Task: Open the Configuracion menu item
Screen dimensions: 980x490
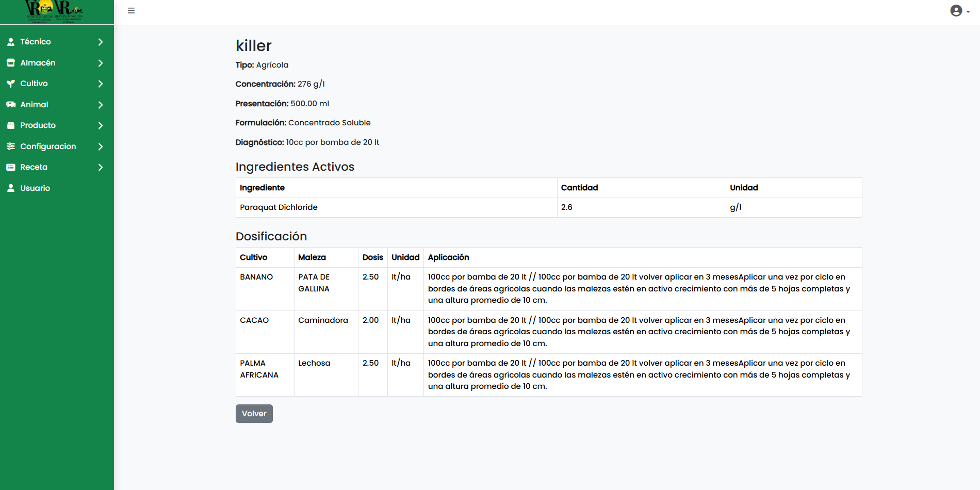Action: [x=57, y=146]
